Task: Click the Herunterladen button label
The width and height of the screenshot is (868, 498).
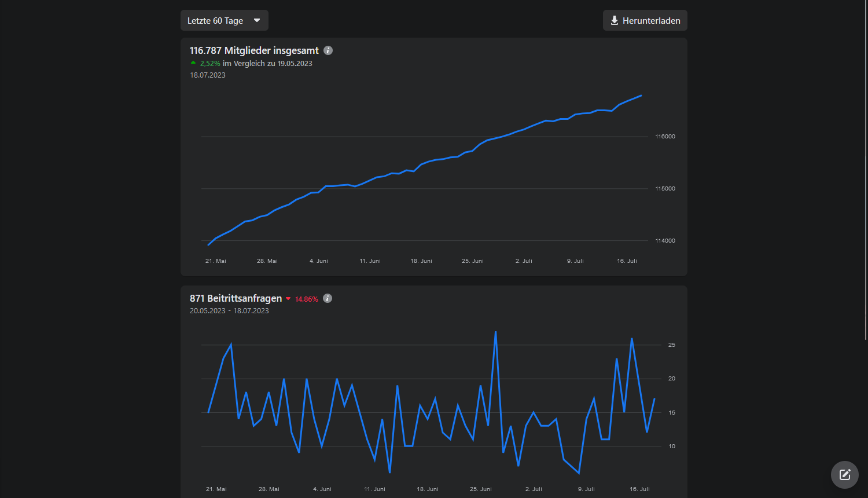Action: pos(652,20)
